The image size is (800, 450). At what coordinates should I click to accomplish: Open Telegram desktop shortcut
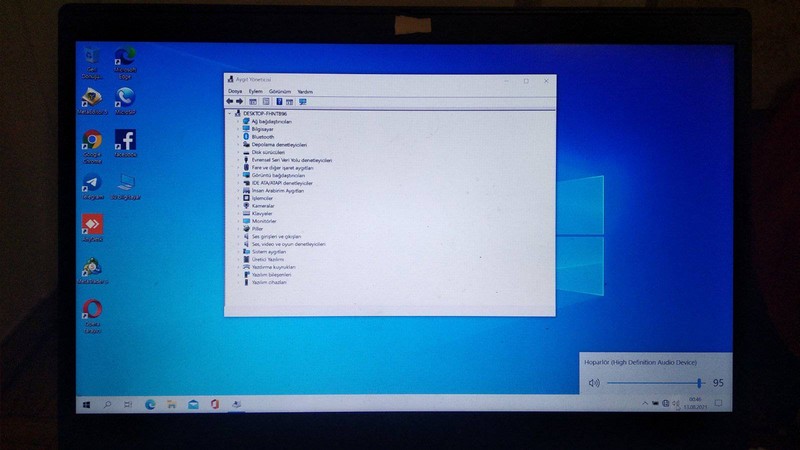[x=92, y=187]
